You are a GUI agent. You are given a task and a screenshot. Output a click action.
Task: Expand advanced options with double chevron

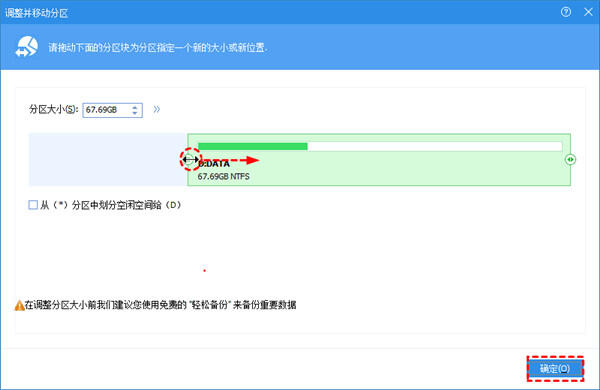[157, 109]
